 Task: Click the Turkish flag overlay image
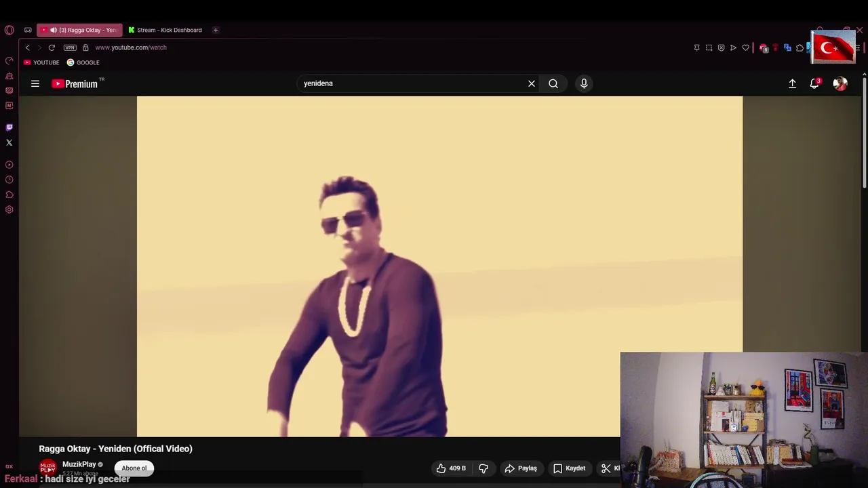tap(833, 47)
